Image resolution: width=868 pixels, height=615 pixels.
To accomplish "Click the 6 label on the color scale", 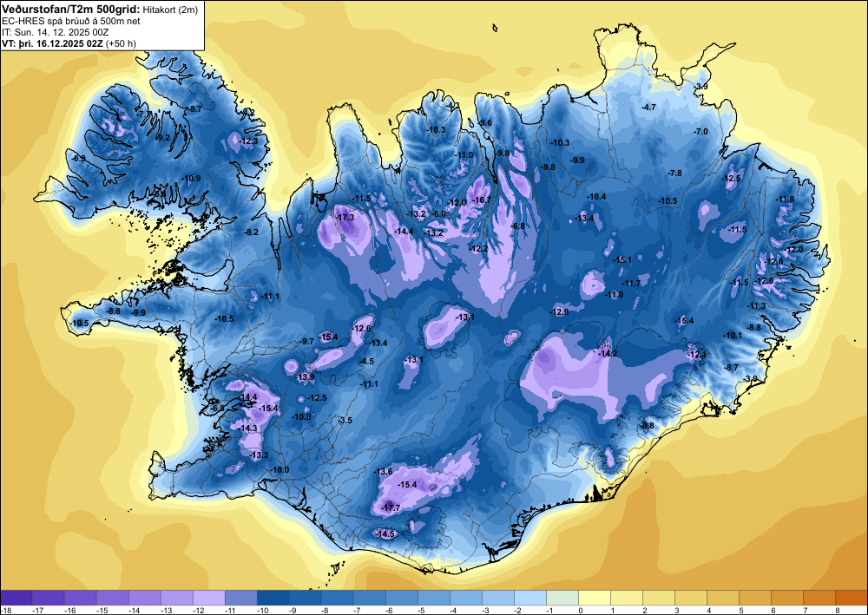I will [x=773, y=610].
